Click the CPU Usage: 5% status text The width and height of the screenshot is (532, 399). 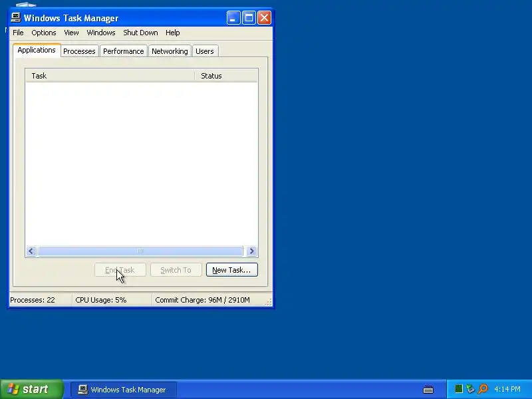click(x=101, y=301)
